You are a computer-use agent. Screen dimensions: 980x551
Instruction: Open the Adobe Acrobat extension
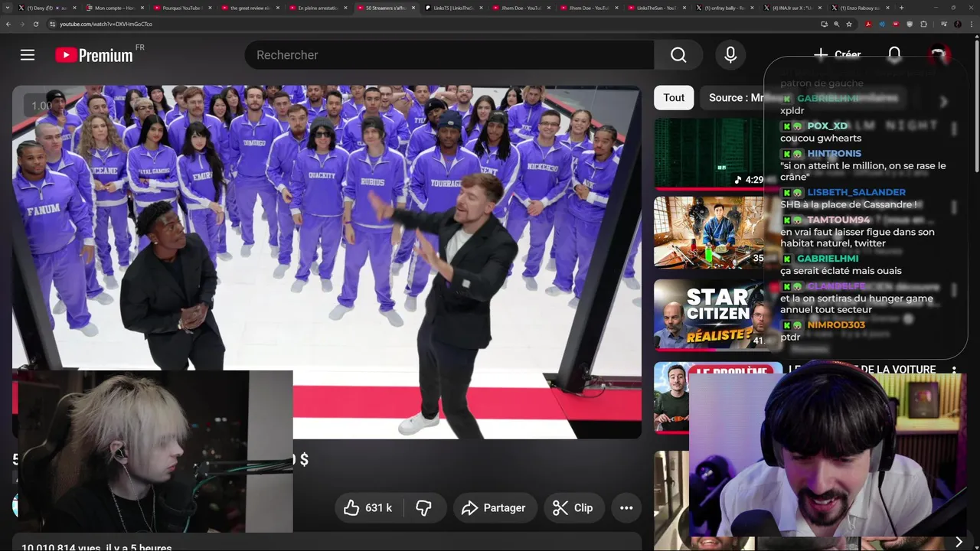pos(868,24)
